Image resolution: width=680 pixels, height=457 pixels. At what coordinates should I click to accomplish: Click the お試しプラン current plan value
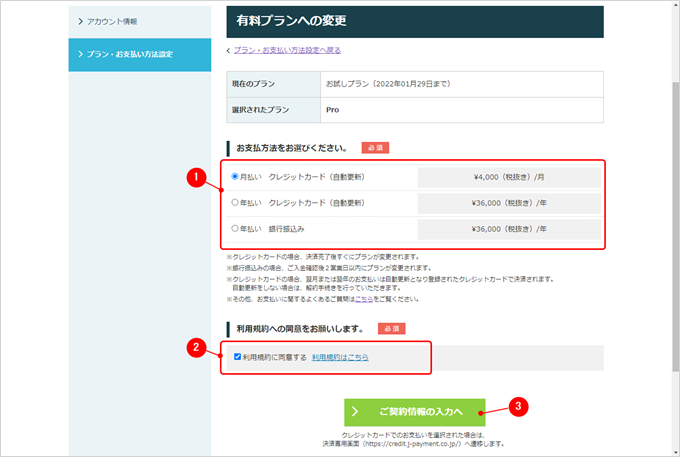click(x=388, y=84)
